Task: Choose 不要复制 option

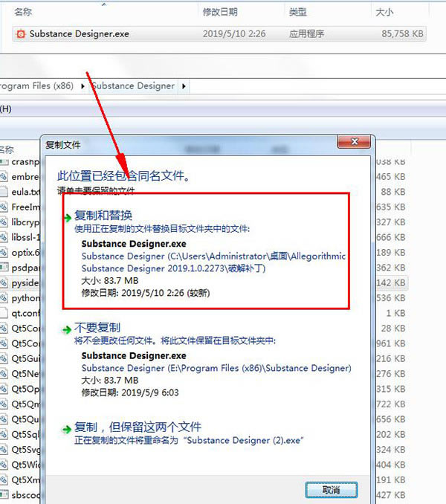Action: pyautogui.click(x=97, y=328)
